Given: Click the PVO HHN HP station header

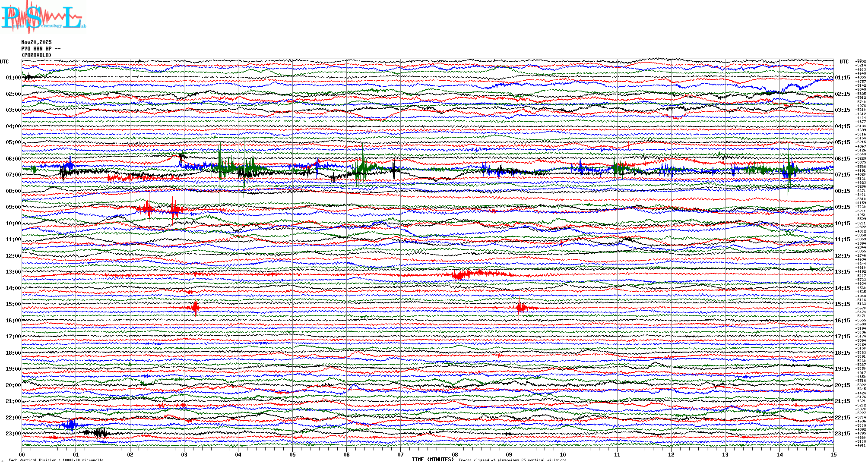Looking at the screenshot, I should point(41,49).
